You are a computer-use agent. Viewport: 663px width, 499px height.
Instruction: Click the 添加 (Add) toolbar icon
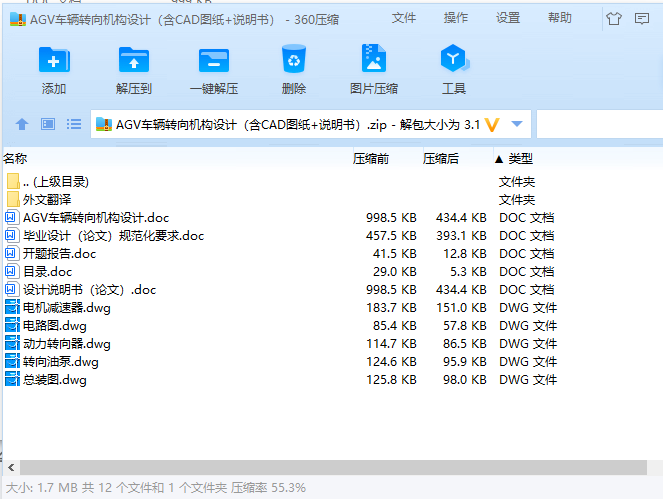tap(54, 60)
